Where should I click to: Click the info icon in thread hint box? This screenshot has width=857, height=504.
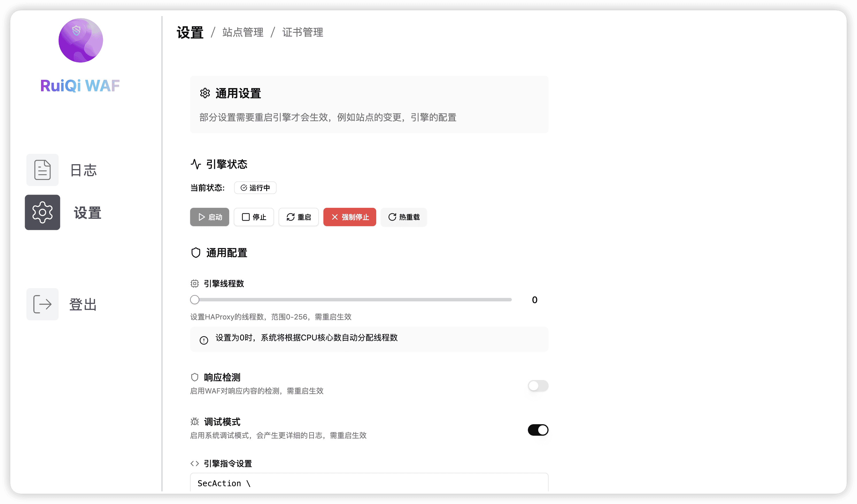[x=204, y=340]
